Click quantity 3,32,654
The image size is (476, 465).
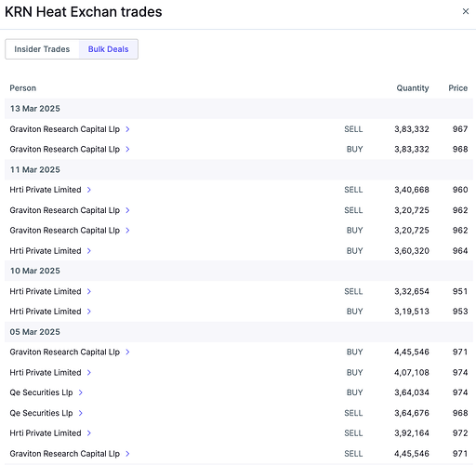[412, 291]
